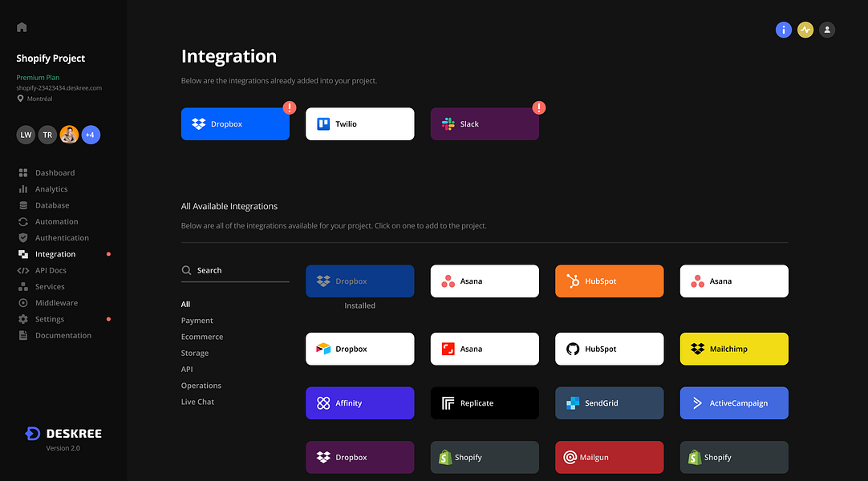This screenshot has width=868, height=481.
Task: Click the Montréal location pin icon
Action: coord(21,99)
